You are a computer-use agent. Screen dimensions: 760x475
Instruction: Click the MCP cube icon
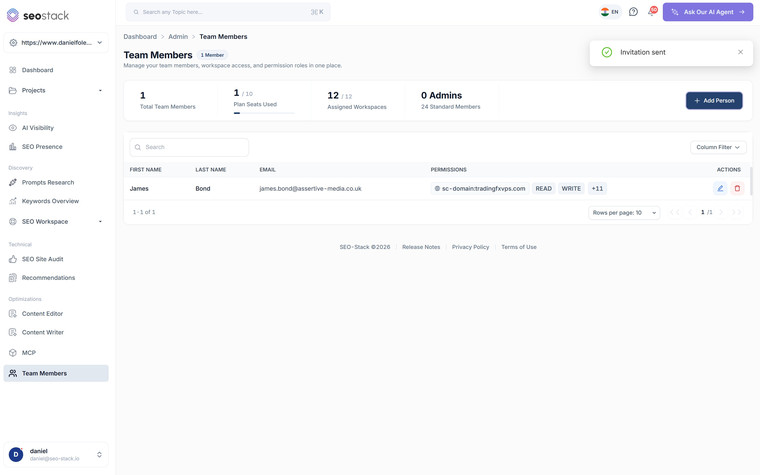coord(13,353)
